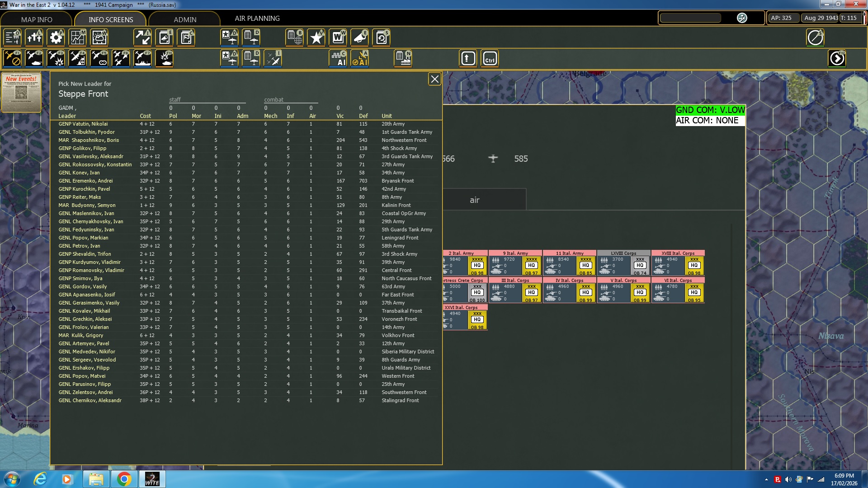The image size is (868, 488).
Task: Open the Witepedia reference screen
Action: click(338, 38)
